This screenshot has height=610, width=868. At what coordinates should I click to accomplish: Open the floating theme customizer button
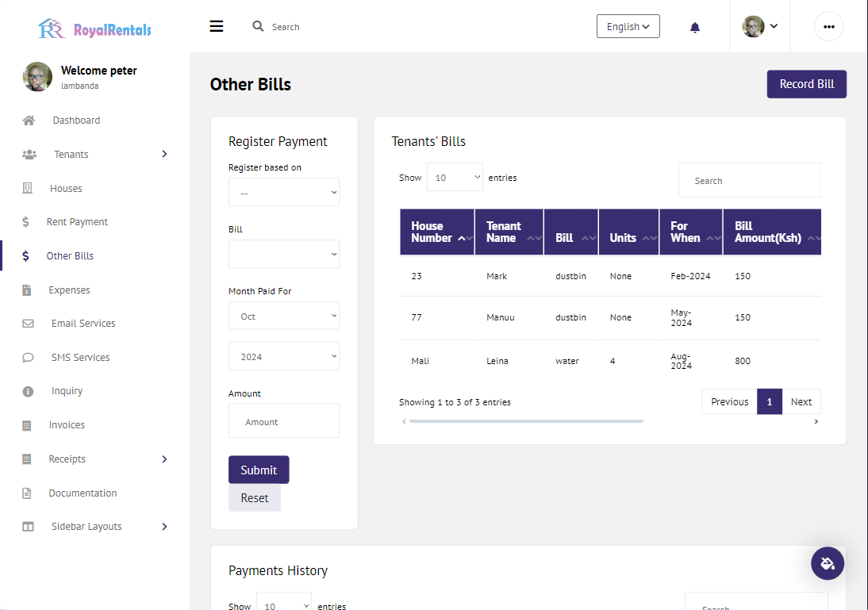[x=828, y=563]
